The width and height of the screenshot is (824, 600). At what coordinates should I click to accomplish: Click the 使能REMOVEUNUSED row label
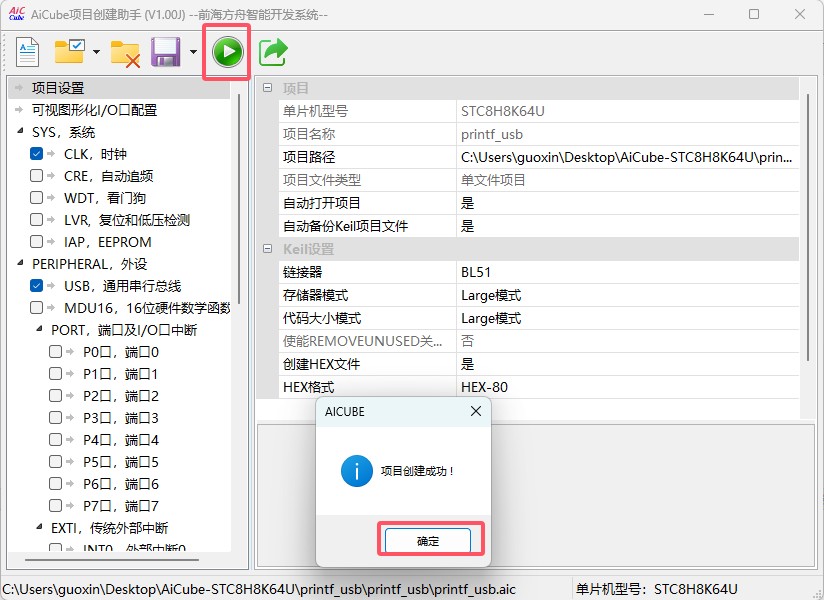[363, 341]
